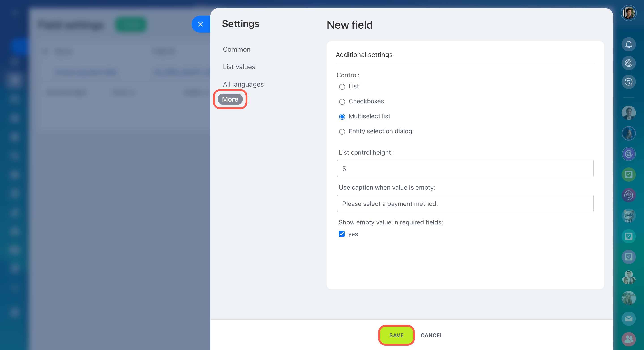Click the group of people icon at bottom
Viewport: 644px width, 350px height.
click(x=628, y=339)
